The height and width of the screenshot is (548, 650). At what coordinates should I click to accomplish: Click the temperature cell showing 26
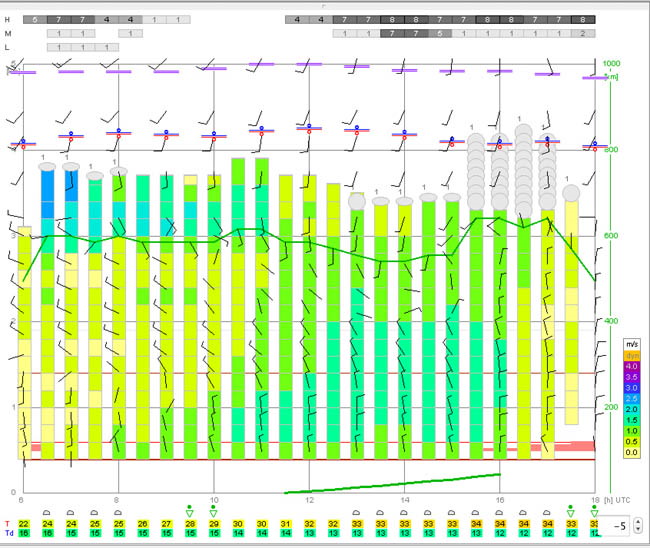142,524
